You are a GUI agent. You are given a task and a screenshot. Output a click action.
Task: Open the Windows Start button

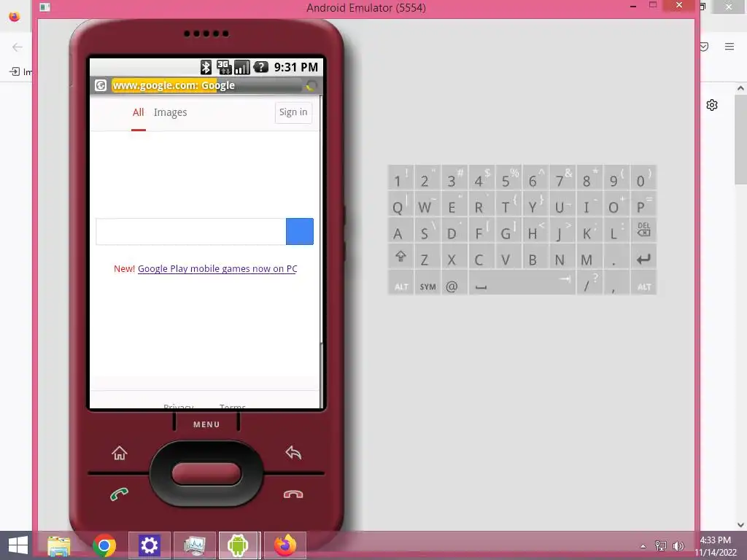point(18,545)
